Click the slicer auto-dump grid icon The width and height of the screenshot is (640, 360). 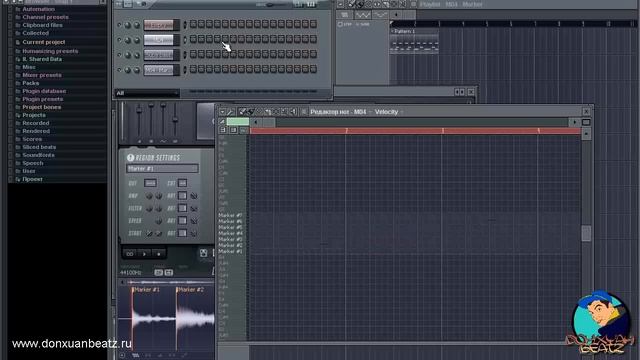coord(203,253)
